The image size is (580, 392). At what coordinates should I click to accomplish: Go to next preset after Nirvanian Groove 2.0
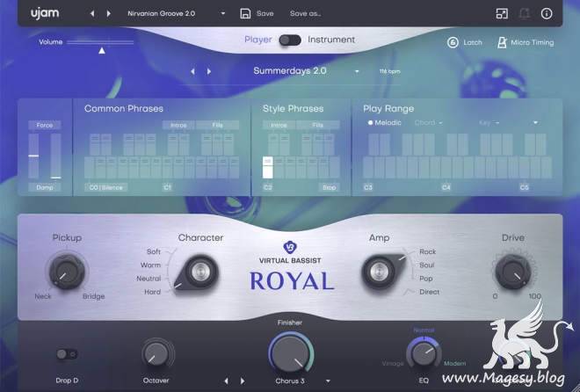tap(109, 14)
